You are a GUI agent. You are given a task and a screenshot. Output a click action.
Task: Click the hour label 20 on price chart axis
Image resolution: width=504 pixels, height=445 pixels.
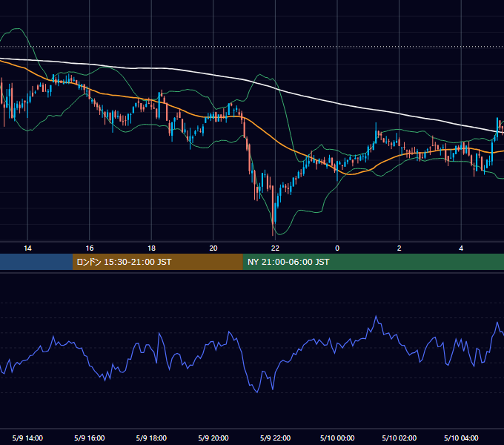[x=213, y=248]
